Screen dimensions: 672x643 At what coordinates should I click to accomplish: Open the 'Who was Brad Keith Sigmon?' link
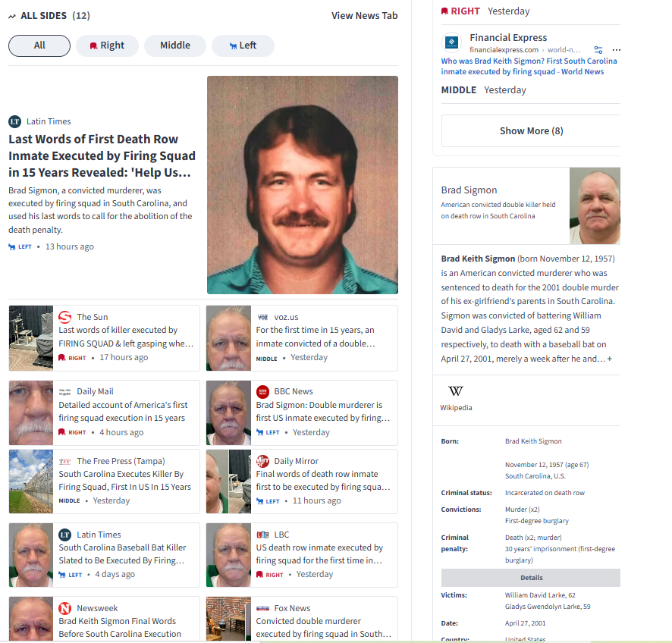529,67
